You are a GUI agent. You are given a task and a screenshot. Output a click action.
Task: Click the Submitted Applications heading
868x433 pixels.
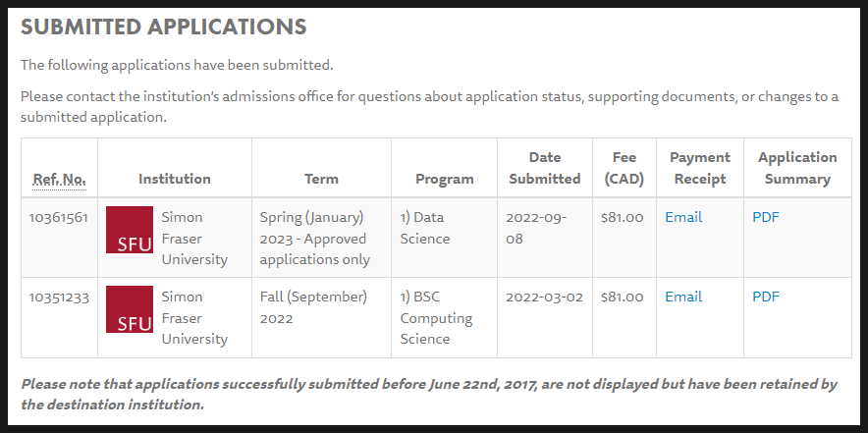tap(163, 27)
